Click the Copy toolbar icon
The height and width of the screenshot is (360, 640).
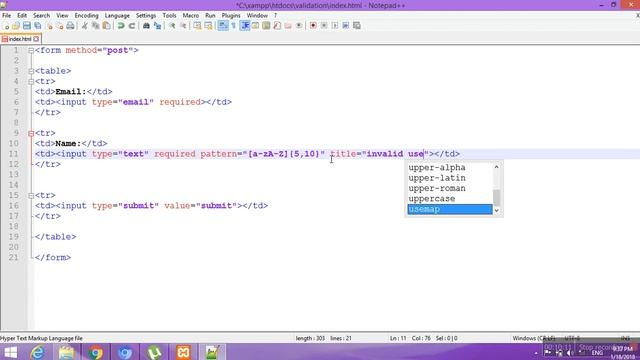[x=96, y=26]
